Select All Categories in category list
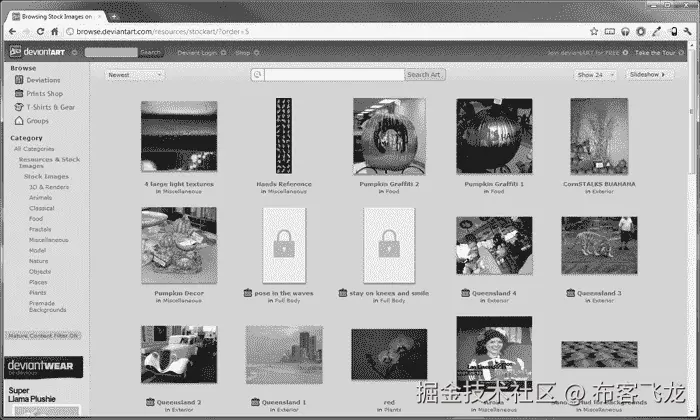 point(34,149)
